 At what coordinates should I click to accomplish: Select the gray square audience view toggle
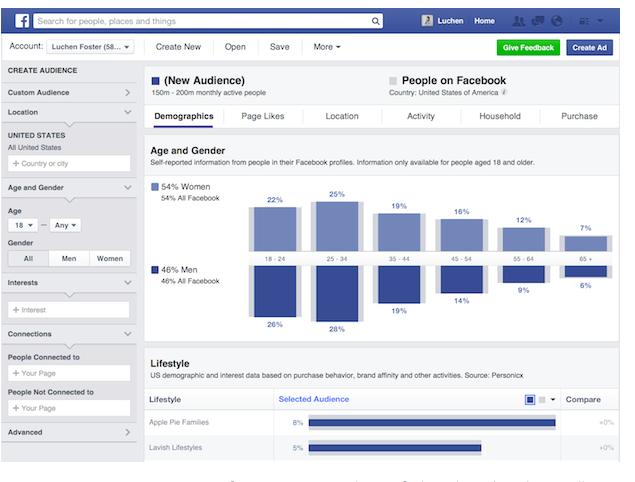[542, 400]
